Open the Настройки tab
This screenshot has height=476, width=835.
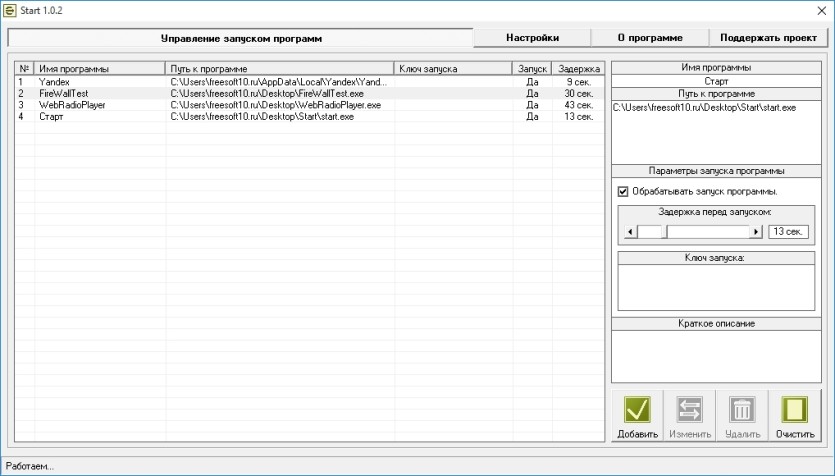[532, 38]
